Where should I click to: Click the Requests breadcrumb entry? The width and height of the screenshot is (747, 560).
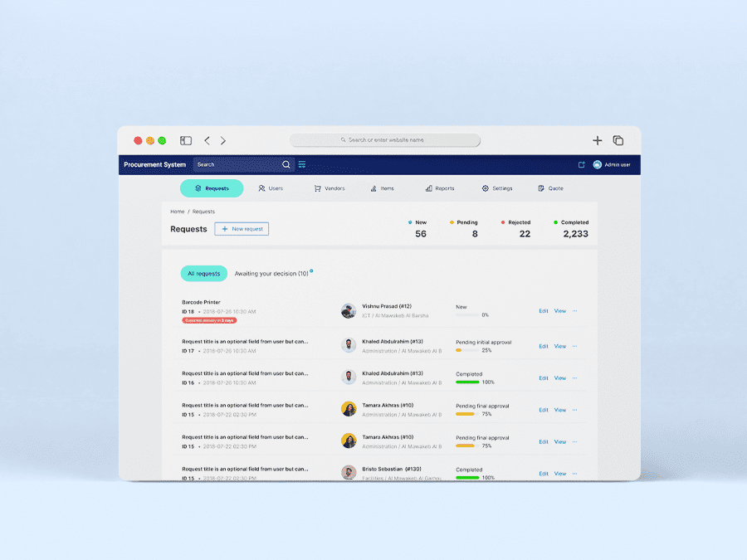coord(203,212)
